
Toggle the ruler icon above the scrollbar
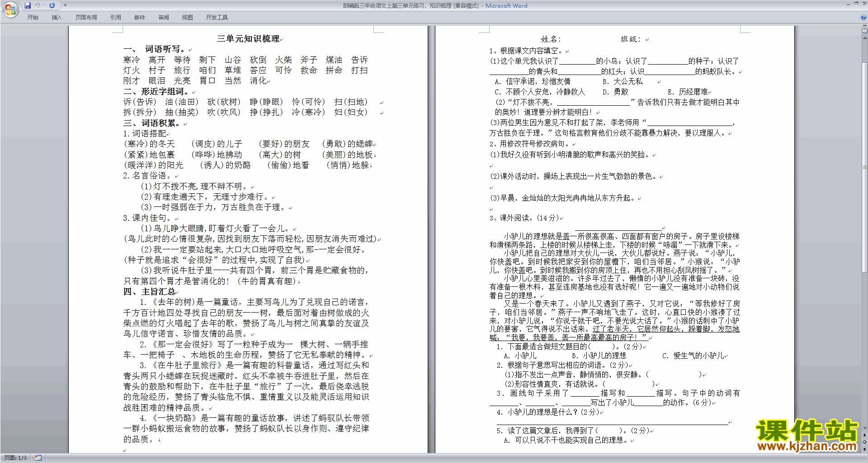tap(865, 31)
